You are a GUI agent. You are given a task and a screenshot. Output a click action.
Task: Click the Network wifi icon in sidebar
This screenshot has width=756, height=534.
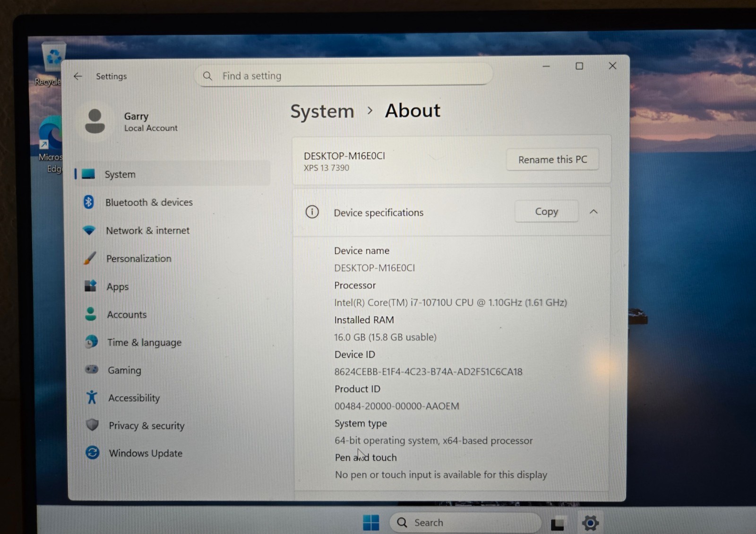tap(89, 230)
